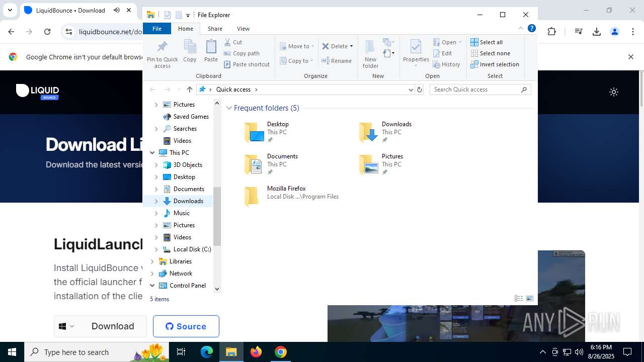644x362 pixels.
Task: Refresh the Quick access location
Action: [x=420, y=89]
